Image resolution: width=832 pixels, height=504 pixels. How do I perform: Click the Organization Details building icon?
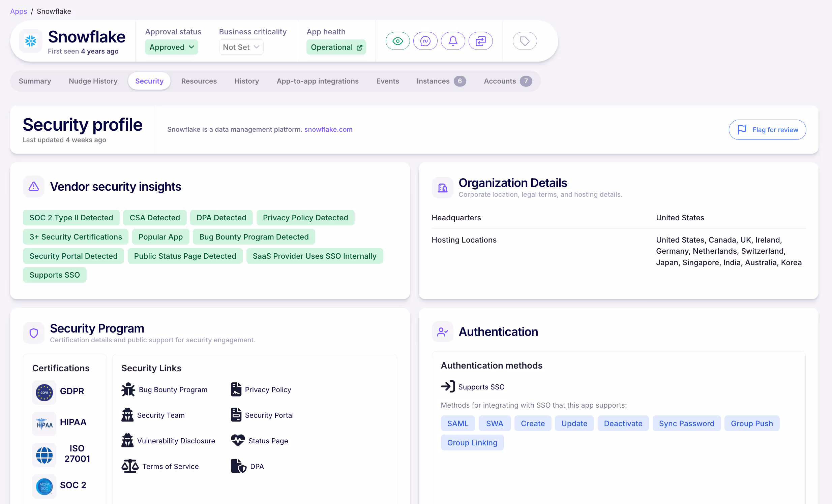442,188
